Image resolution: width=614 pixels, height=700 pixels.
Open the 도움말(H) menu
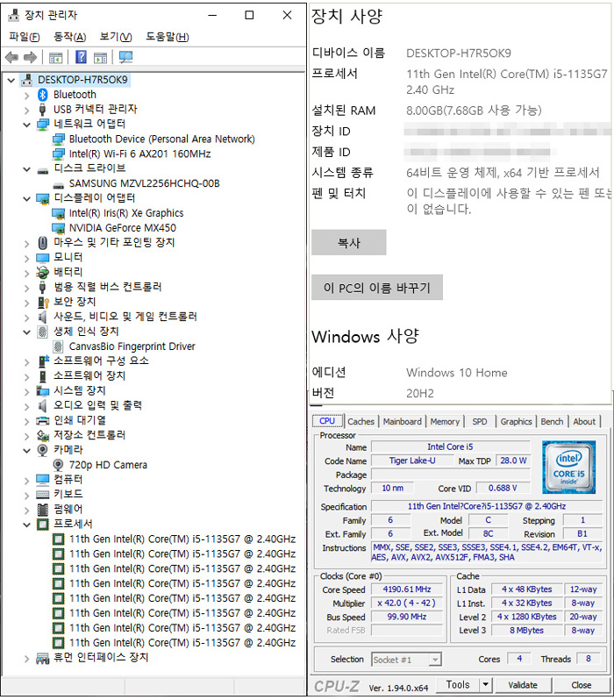tap(168, 37)
